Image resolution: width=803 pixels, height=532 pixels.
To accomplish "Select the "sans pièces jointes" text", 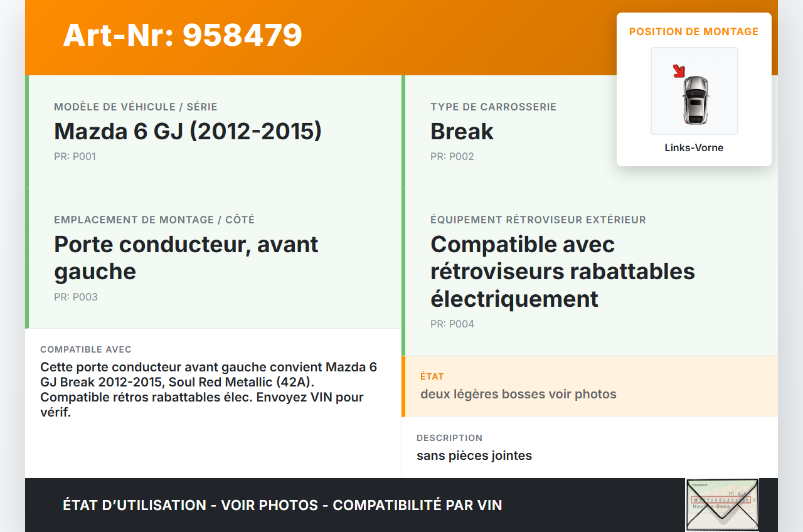I will 474,456.
